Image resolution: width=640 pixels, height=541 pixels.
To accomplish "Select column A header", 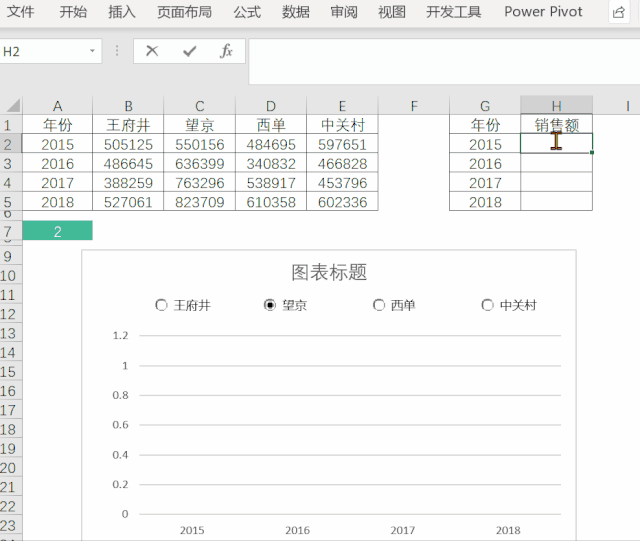I will pos(58,106).
